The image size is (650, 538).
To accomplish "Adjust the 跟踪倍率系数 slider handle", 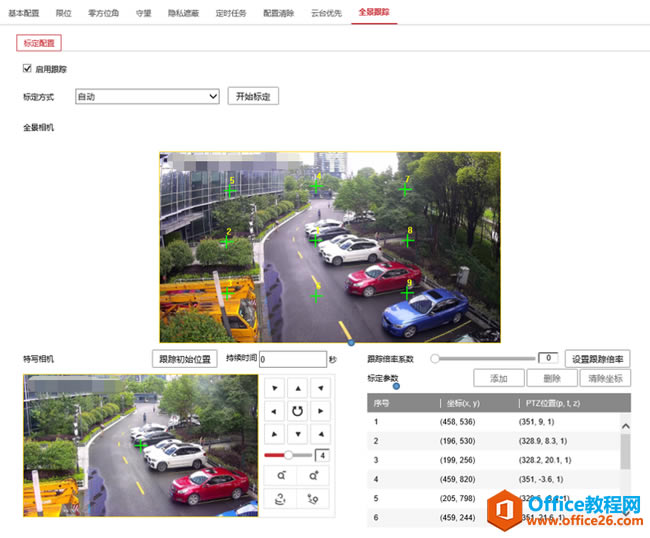I will (x=435, y=359).
